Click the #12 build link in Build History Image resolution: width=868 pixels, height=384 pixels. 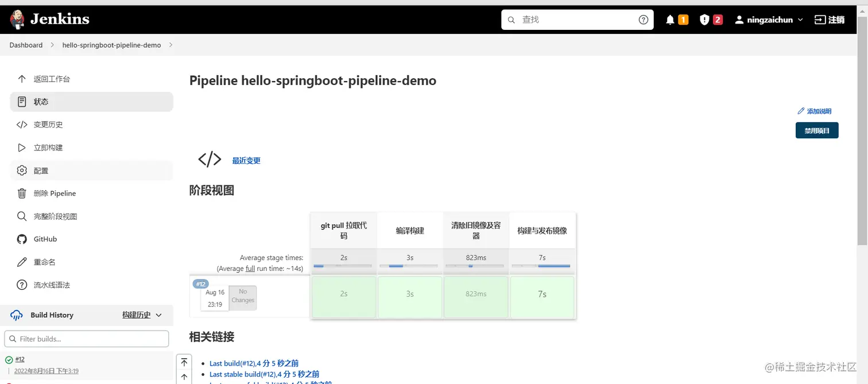(20, 359)
